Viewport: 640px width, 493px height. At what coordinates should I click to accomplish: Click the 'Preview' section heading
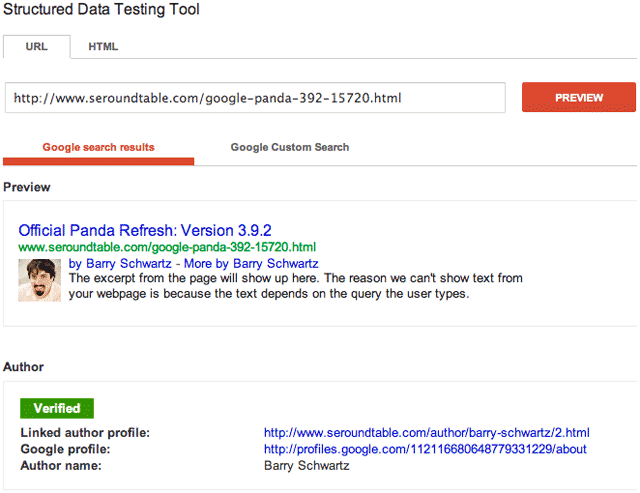27,187
